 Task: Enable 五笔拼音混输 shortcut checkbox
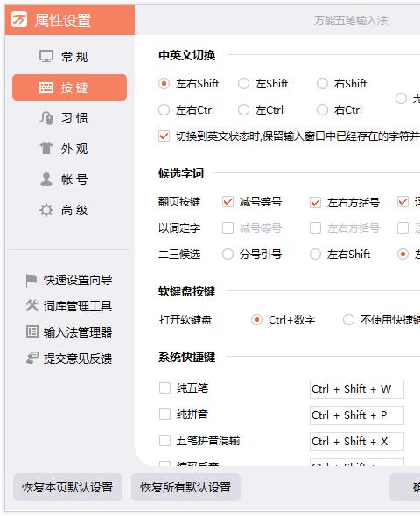click(164, 440)
